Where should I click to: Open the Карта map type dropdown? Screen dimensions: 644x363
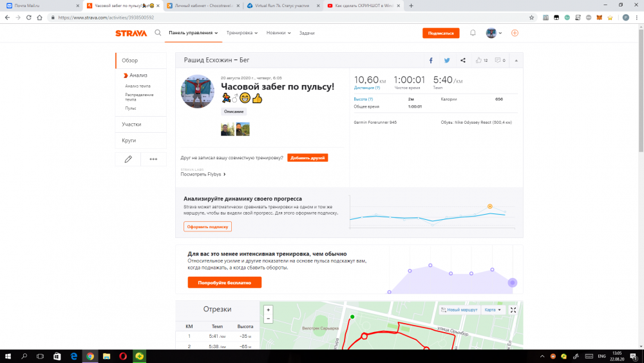493,310
